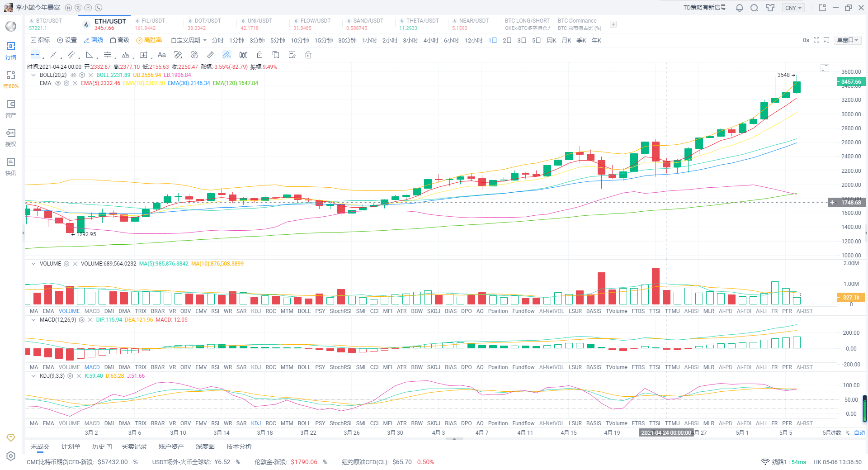Select the trend line drawing tool
868x470 pixels.
point(53,55)
